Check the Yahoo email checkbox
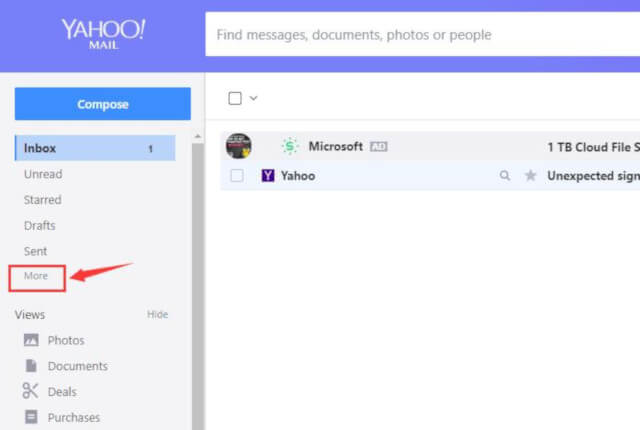The image size is (640, 430). click(237, 176)
